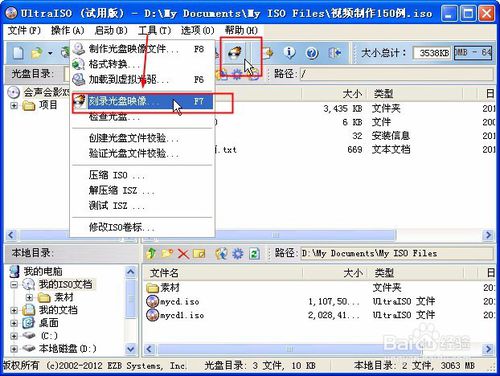Choose 压缩 ISO menu entry

(143, 175)
